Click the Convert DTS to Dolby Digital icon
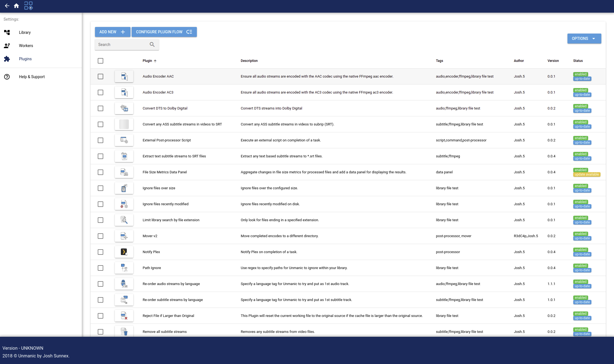This screenshot has width=614, height=364. pyautogui.click(x=124, y=108)
